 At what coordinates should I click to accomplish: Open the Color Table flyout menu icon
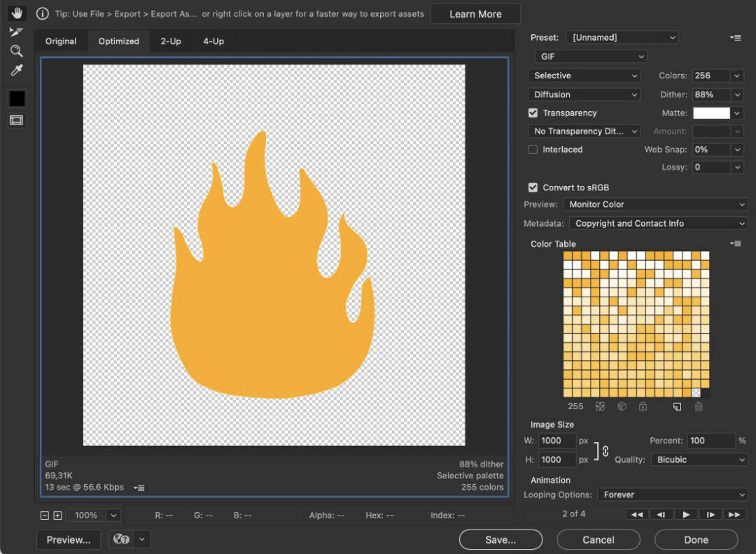735,243
